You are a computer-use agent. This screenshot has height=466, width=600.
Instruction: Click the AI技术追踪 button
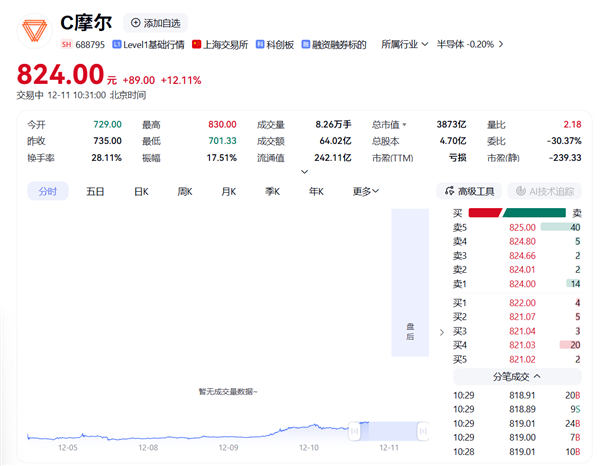(x=545, y=191)
